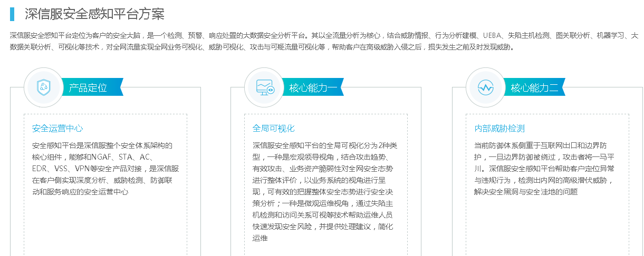The image size is (644, 256).
Task: Click the word UEBA in the intro paragraph
Action: click(490, 36)
